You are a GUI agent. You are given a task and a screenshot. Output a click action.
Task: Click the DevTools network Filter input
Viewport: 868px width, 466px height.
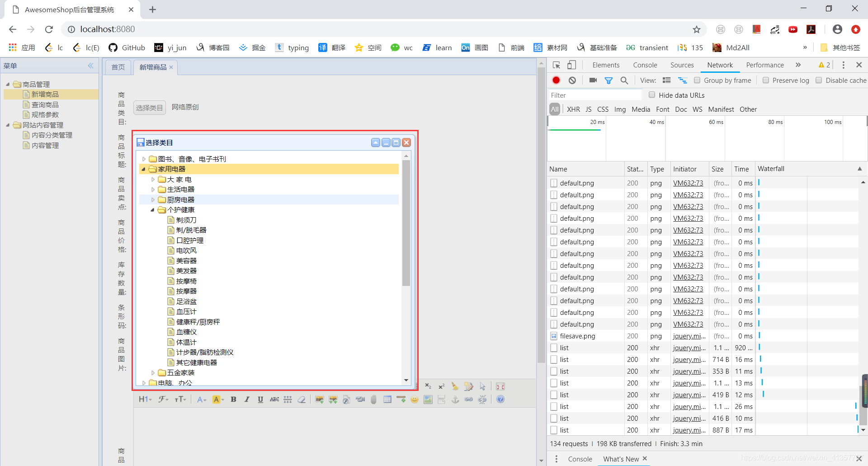594,95
